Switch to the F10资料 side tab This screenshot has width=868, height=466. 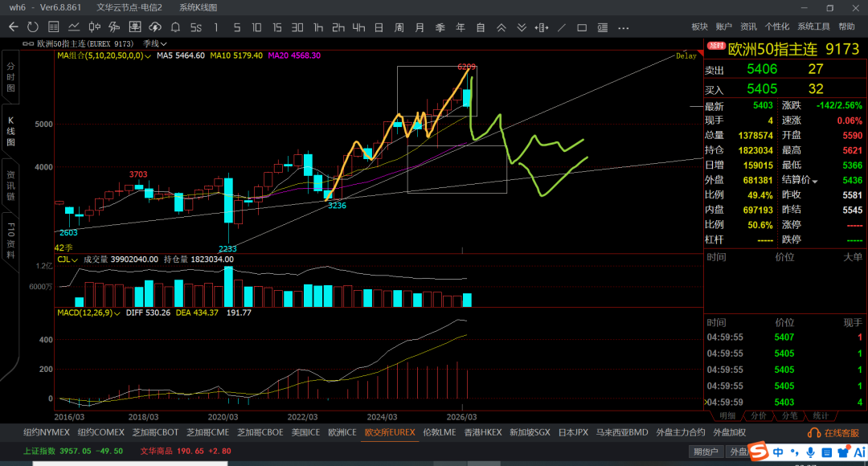pyautogui.click(x=10, y=240)
